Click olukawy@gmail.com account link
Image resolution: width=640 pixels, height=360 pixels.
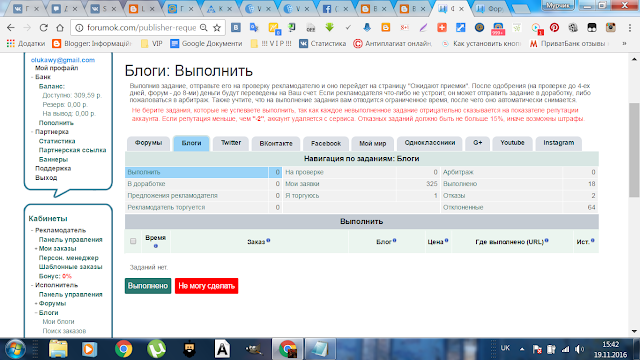point(63,60)
